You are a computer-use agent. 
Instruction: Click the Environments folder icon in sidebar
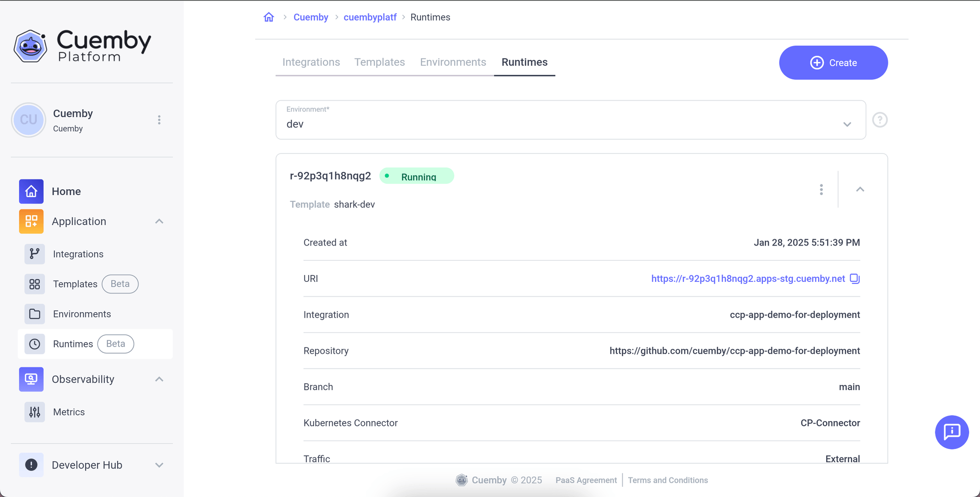coord(34,314)
